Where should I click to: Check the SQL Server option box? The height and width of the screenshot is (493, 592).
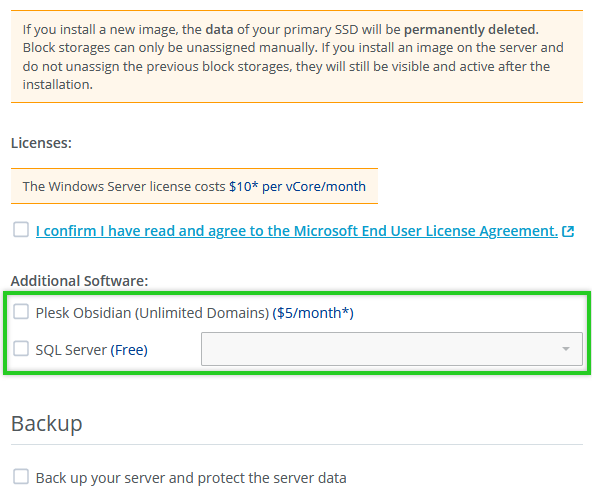tap(21, 348)
